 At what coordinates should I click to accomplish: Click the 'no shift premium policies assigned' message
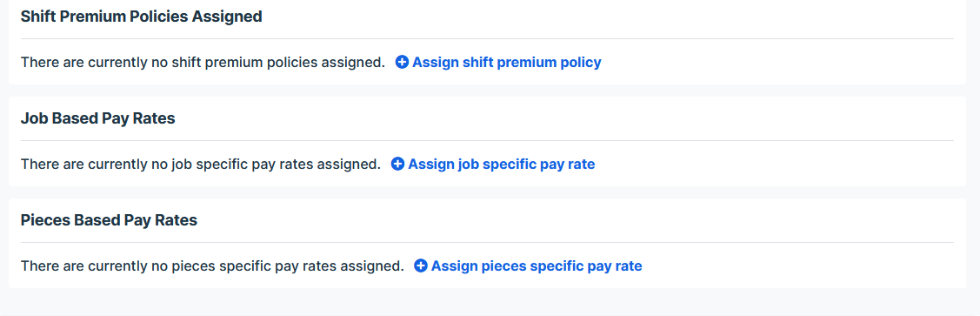203,63
